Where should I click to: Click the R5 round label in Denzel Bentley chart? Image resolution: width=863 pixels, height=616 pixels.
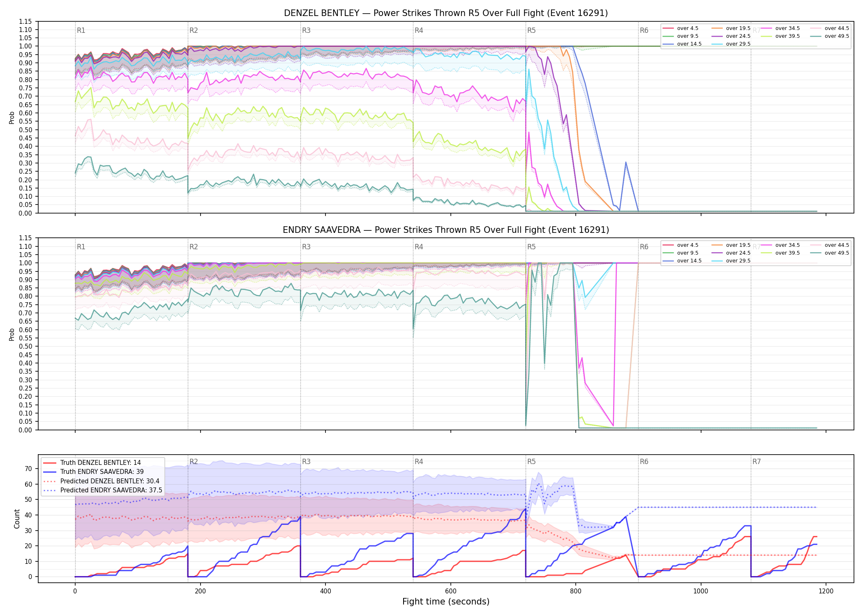[531, 30]
